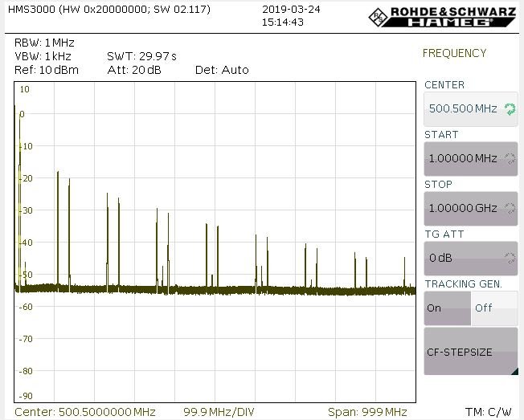The width and height of the screenshot is (524, 420).
Task: Click the time 15:14:43 in header
Action: click(283, 22)
